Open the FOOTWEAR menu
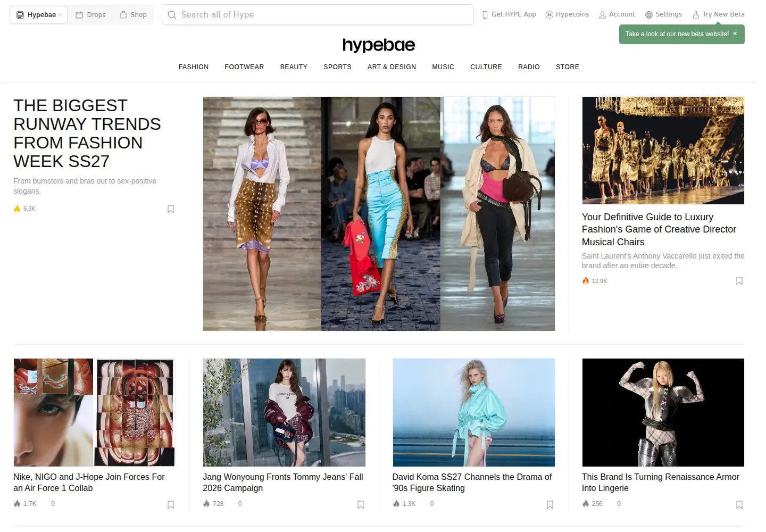Viewport: 766px width, 532px height. [x=244, y=67]
